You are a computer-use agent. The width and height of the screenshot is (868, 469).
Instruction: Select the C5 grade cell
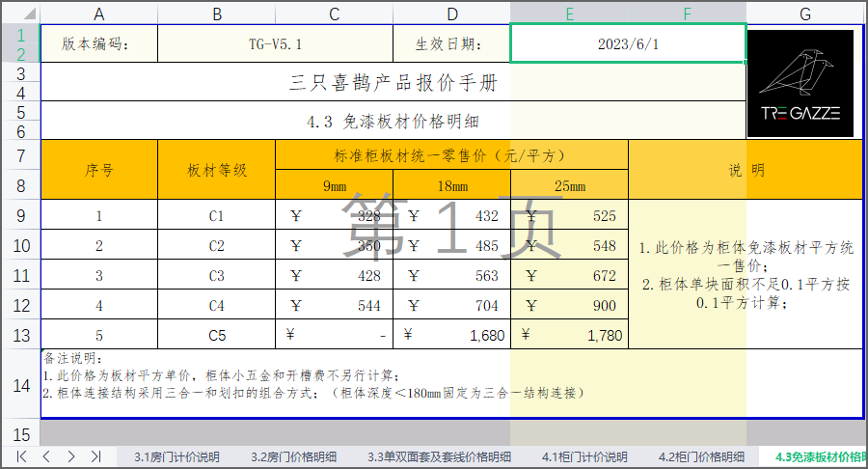[x=216, y=335]
